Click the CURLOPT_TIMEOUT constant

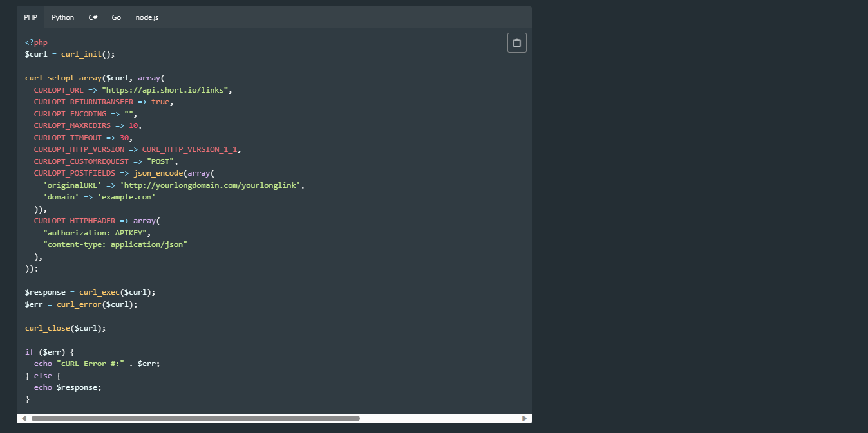(x=68, y=138)
